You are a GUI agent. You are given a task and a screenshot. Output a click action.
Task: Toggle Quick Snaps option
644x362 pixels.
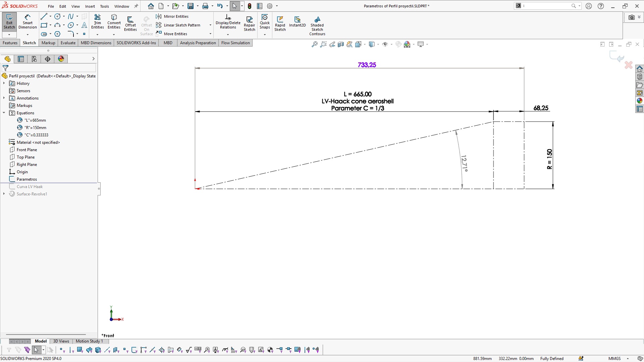265,21
